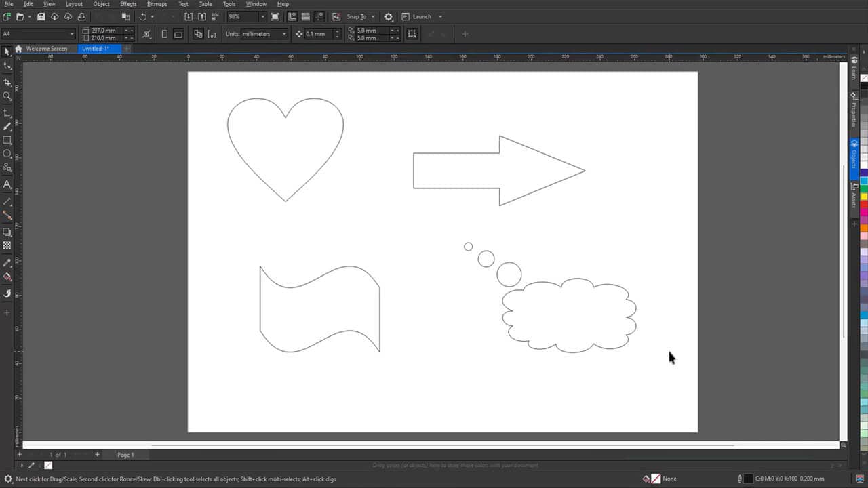The height and width of the screenshot is (488, 868).
Task: Pick the orange swatch in the color palette
Action: [x=864, y=228]
